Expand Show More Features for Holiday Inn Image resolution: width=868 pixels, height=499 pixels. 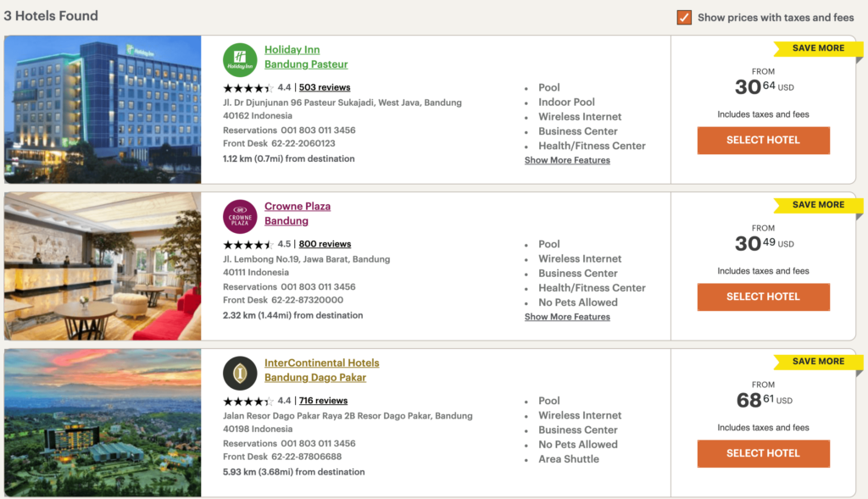567,160
